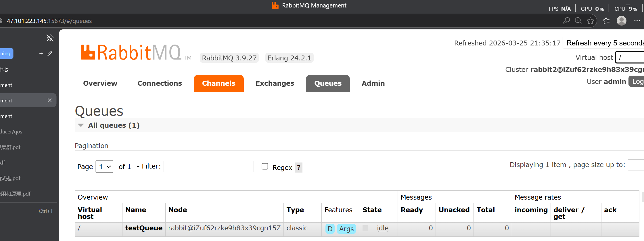This screenshot has height=241, width=644.
Task: Sort by the ack column header
Action: tap(610, 210)
